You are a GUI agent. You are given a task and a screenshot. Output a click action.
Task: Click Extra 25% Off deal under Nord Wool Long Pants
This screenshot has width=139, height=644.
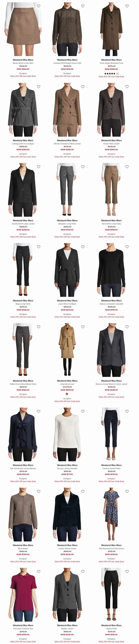[x=111, y=237]
